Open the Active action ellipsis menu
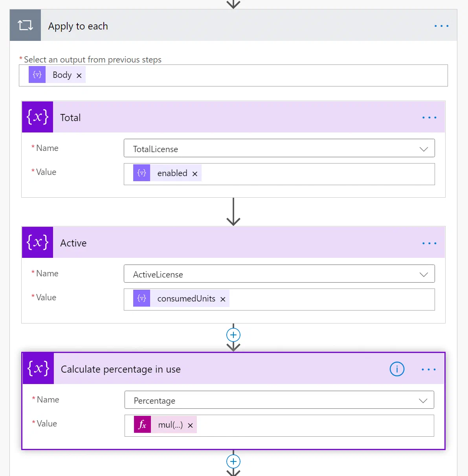The image size is (468, 476). click(x=429, y=243)
